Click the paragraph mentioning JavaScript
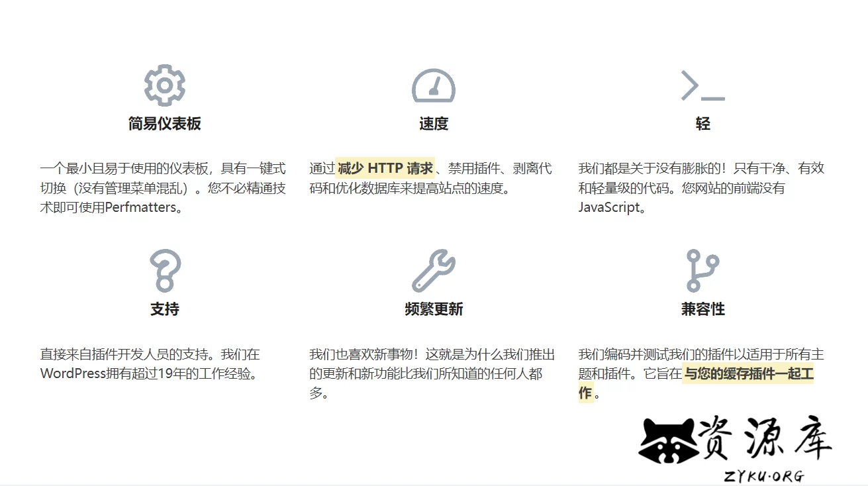This screenshot has height=486, width=868. pyautogui.click(x=701, y=188)
